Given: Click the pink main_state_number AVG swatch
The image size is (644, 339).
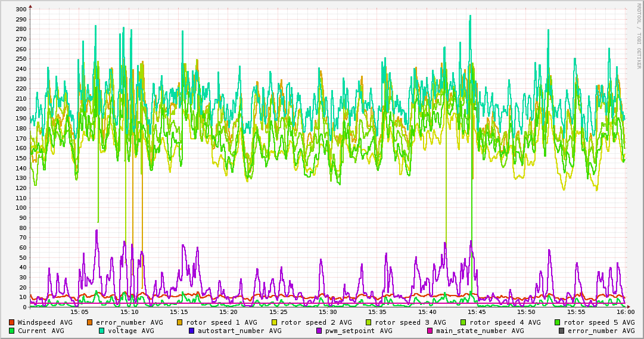Looking at the screenshot, I should tap(430, 331).
